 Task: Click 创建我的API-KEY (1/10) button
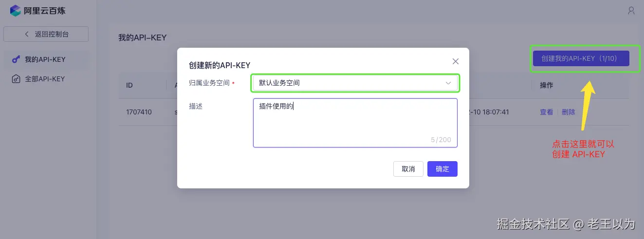pos(581,58)
